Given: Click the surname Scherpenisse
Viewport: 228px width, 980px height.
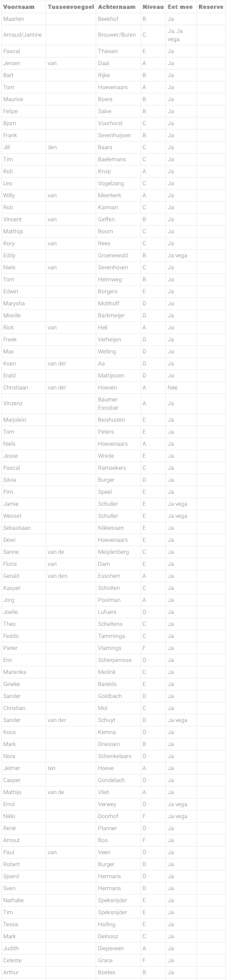Looking at the screenshot, I should [x=115, y=659].
